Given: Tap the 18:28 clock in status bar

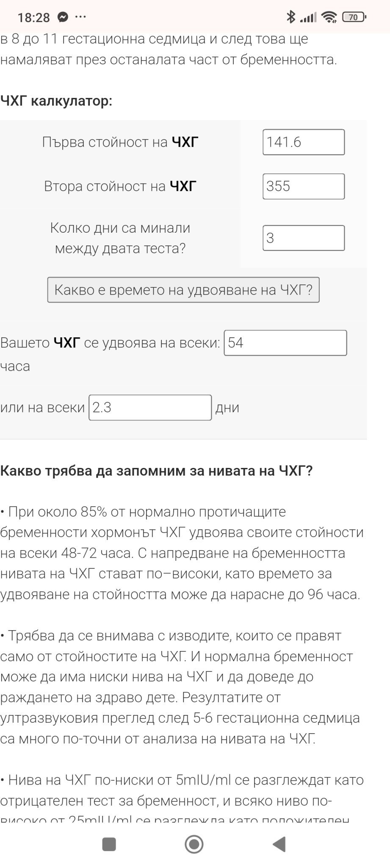Looking at the screenshot, I should coord(33,17).
